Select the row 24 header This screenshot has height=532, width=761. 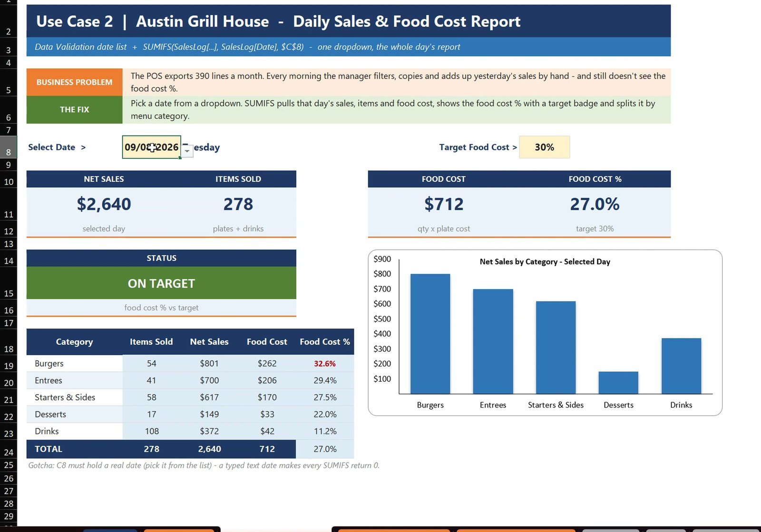9,449
